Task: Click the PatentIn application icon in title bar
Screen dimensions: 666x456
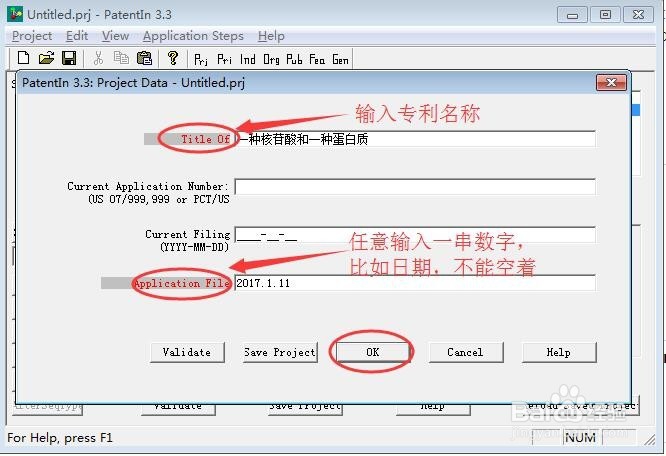Action: (14, 14)
